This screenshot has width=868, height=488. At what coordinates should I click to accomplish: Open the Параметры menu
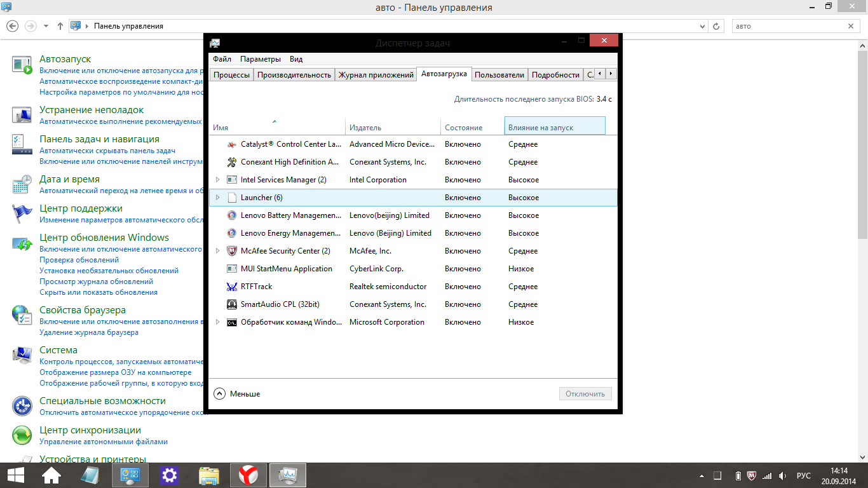coord(260,59)
